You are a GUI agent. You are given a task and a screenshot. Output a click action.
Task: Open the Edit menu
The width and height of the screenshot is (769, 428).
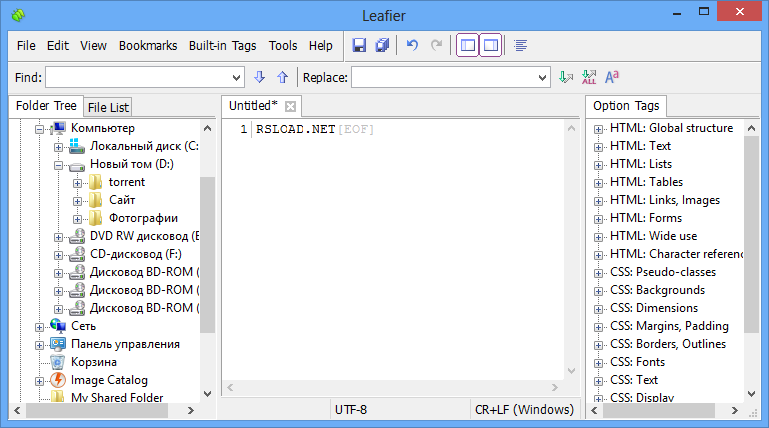click(57, 46)
